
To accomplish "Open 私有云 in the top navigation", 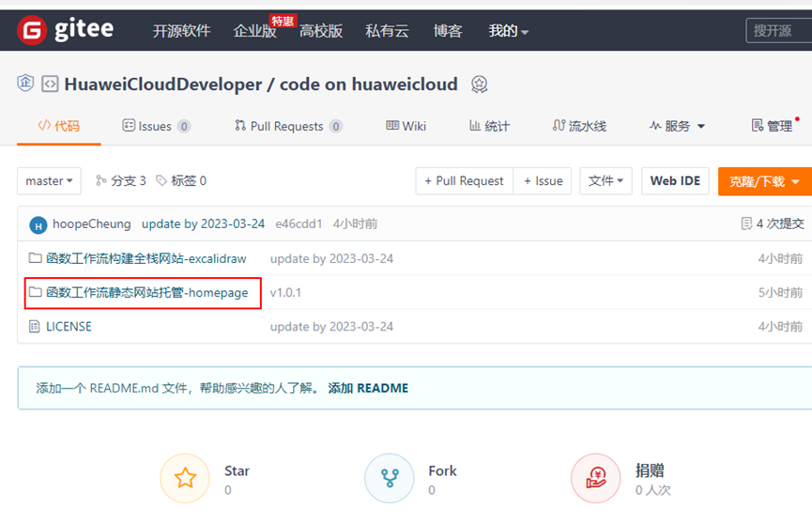I will click(x=387, y=31).
